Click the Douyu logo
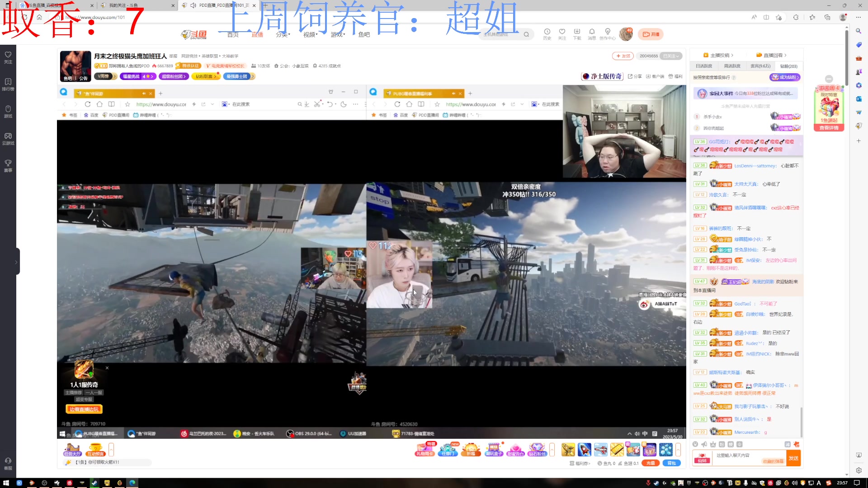Image resolution: width=868 pixels, height=488 pixels. [193, 34]
